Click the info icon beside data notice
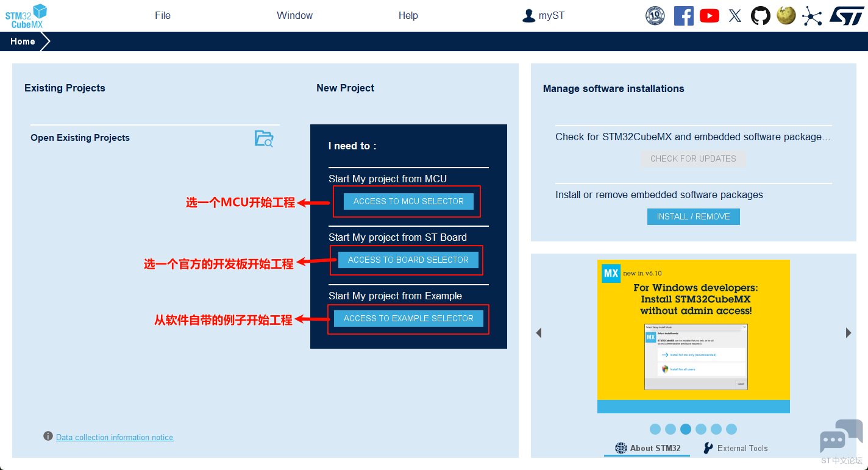 (48, 436)
